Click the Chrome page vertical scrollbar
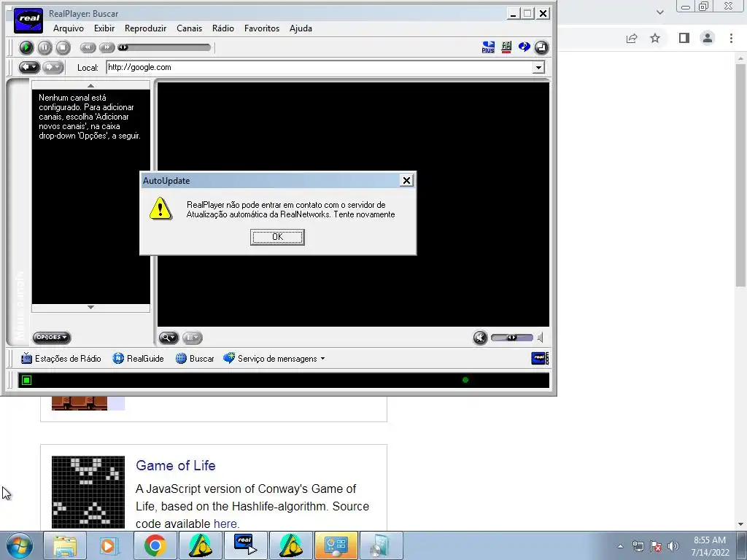 741,176
